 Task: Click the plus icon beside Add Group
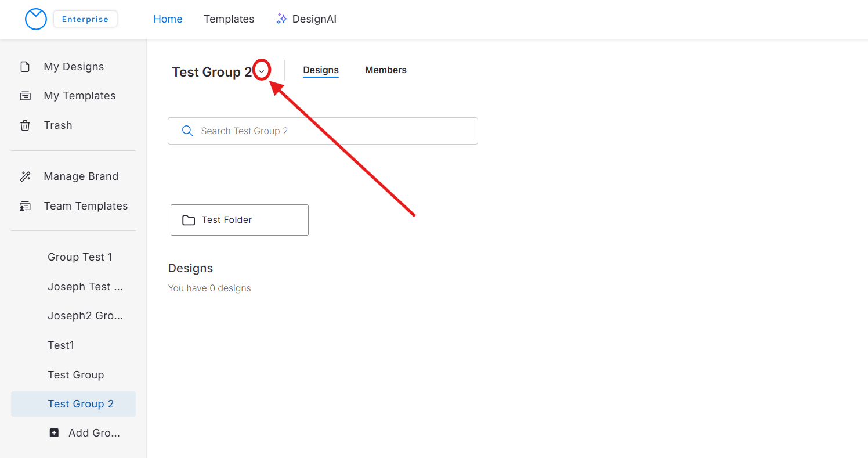click(x=54, y=433)
